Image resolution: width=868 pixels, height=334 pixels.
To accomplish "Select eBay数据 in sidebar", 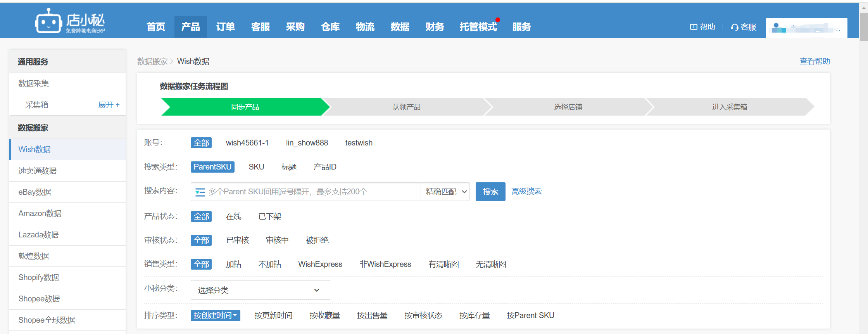I will [x=67, y=192].
